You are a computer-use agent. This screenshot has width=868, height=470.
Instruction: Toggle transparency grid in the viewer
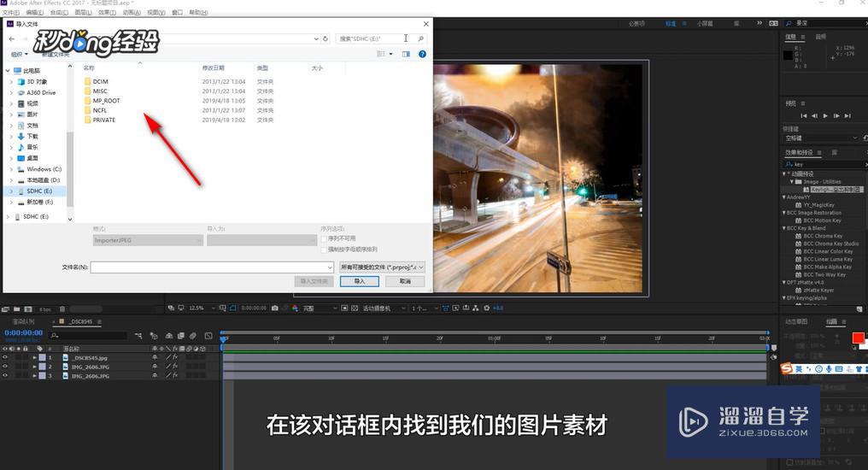click(355, 308)
